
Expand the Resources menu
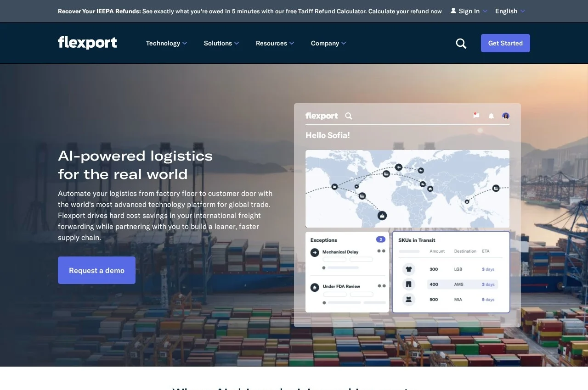[275, 43]
